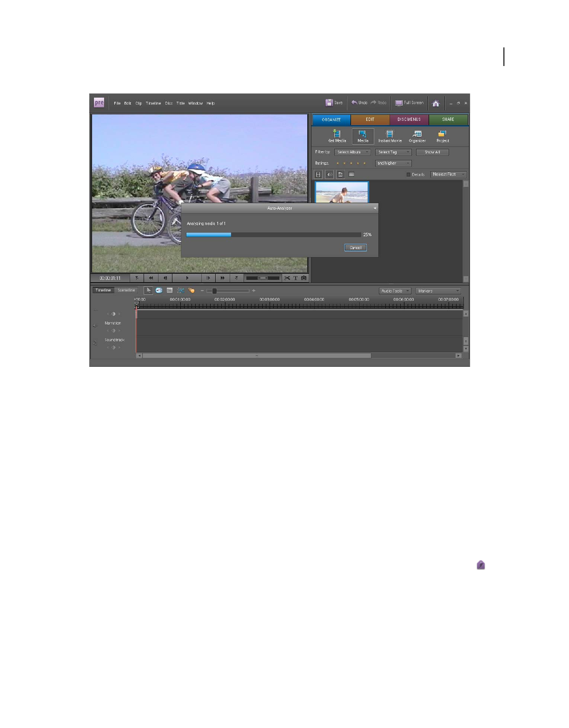569x728 pixels.
Task: Open the Help menu
Action: pos(211,103)
